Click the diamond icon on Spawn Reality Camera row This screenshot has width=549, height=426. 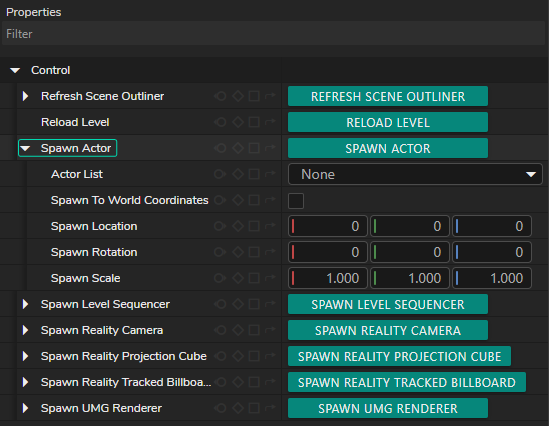(x=238, y=330)
